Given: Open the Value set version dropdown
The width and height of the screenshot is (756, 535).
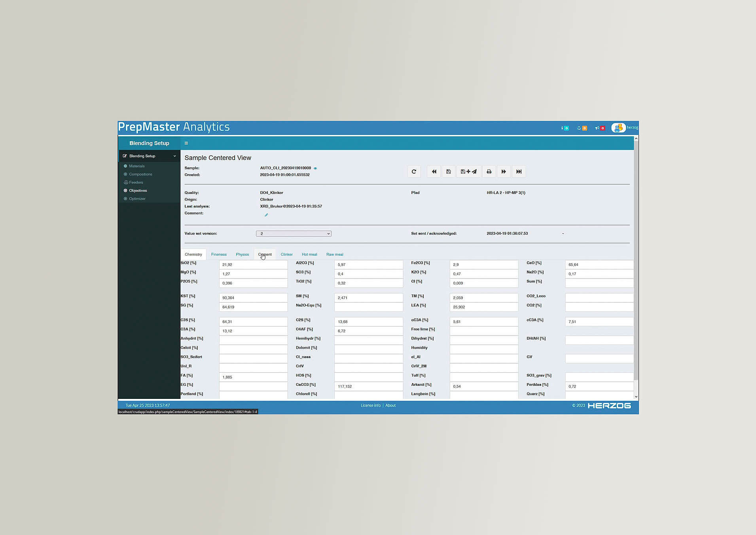Looking at the screenshot, I should point(294,234).
